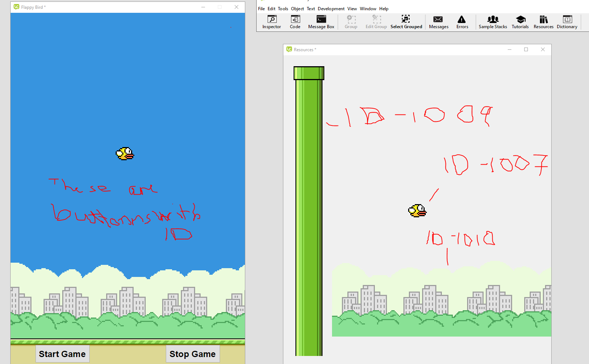
Task: Open the File menu
Action: click(x=261, y=9)
